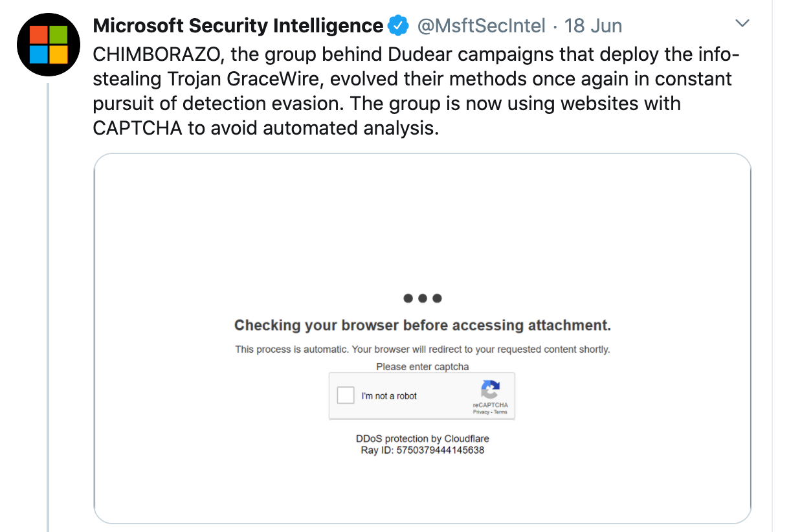Click the "I'm not a robot" label text
Image resolution: width=791 pixels, height=532 pixels.
[389, 396]
